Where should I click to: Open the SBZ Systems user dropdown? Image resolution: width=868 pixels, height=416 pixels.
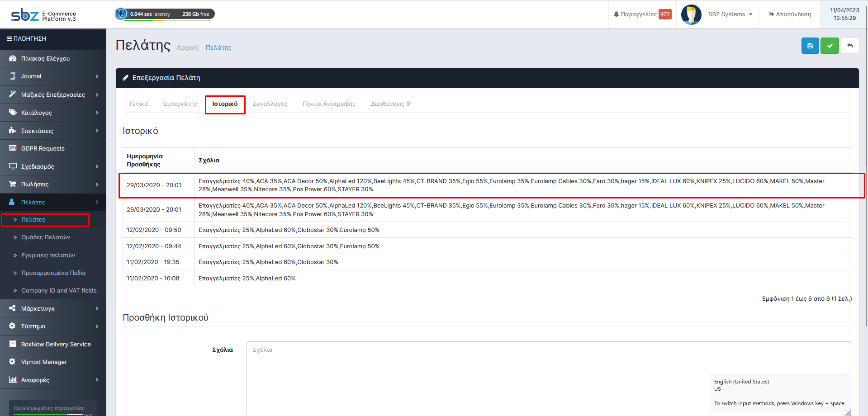pyautogui.click(x=730, y=14)
